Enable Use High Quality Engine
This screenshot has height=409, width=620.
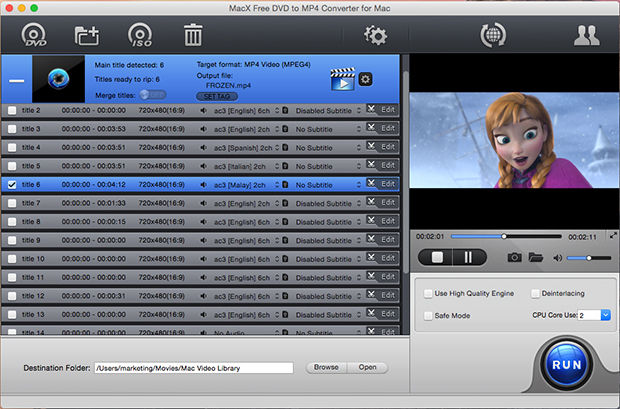click(x=428, y=293)
